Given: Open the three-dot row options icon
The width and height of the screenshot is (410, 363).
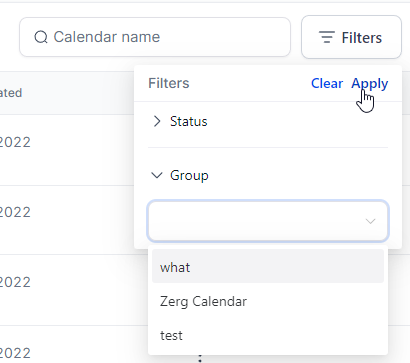Looking at the screenshot, I should (x=200, y=359).
